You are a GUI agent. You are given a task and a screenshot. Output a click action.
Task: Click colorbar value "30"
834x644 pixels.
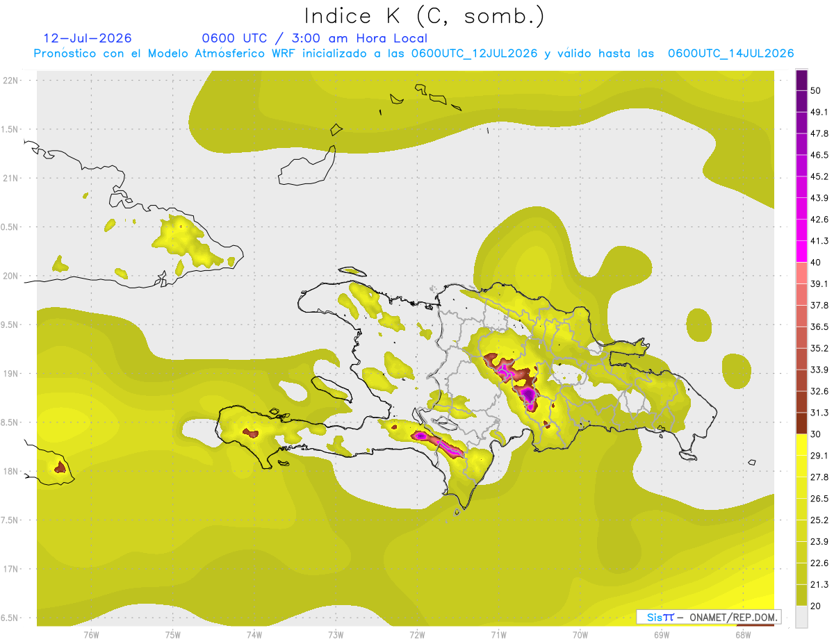(x=816, y=434)
